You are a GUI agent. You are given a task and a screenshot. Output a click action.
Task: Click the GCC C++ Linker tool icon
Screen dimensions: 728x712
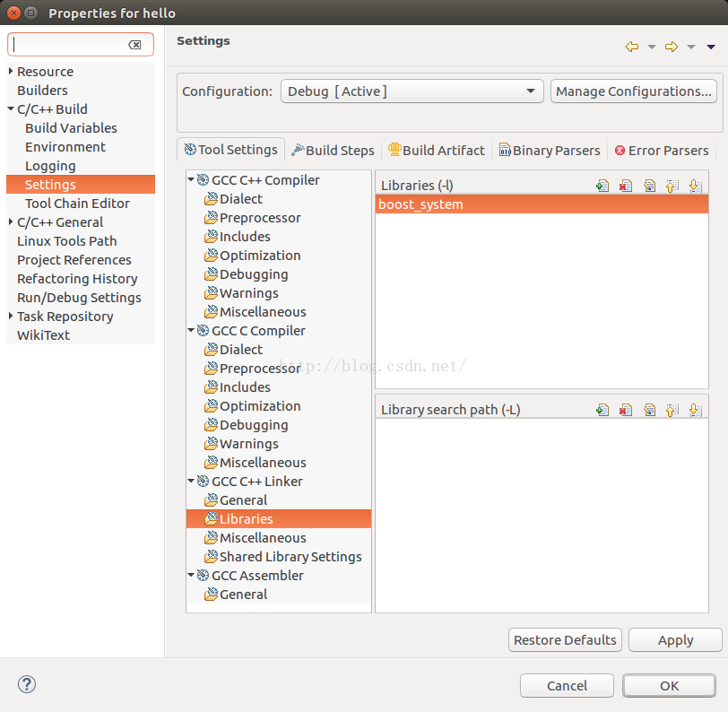203,482
